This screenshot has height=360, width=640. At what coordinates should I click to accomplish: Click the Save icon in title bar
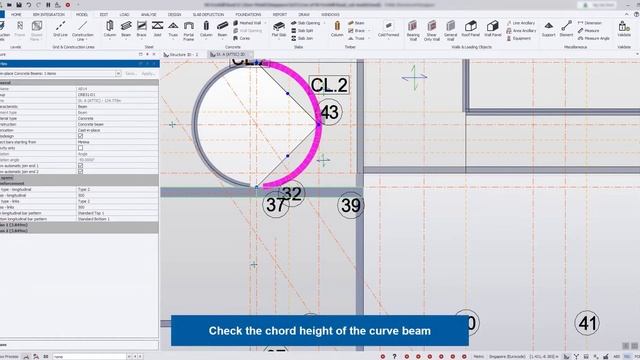click(x=19, y=5)
